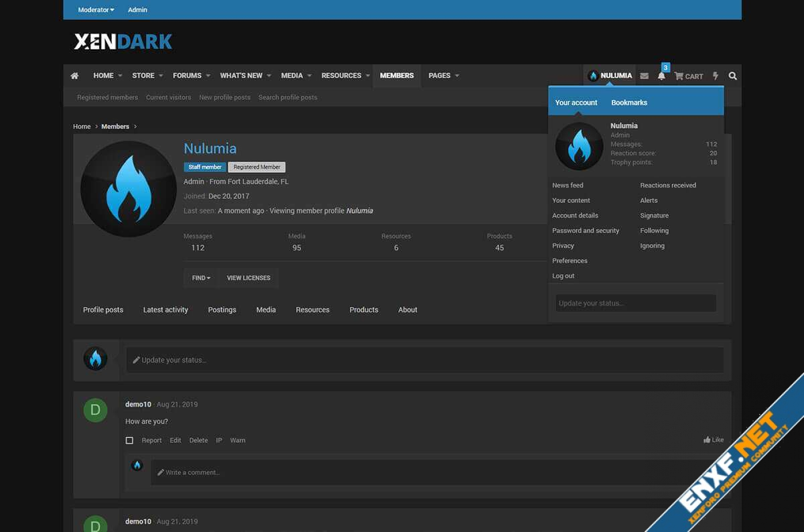Click the XenDark logo
Screen dimensions: 804x532
pos(123,42)
